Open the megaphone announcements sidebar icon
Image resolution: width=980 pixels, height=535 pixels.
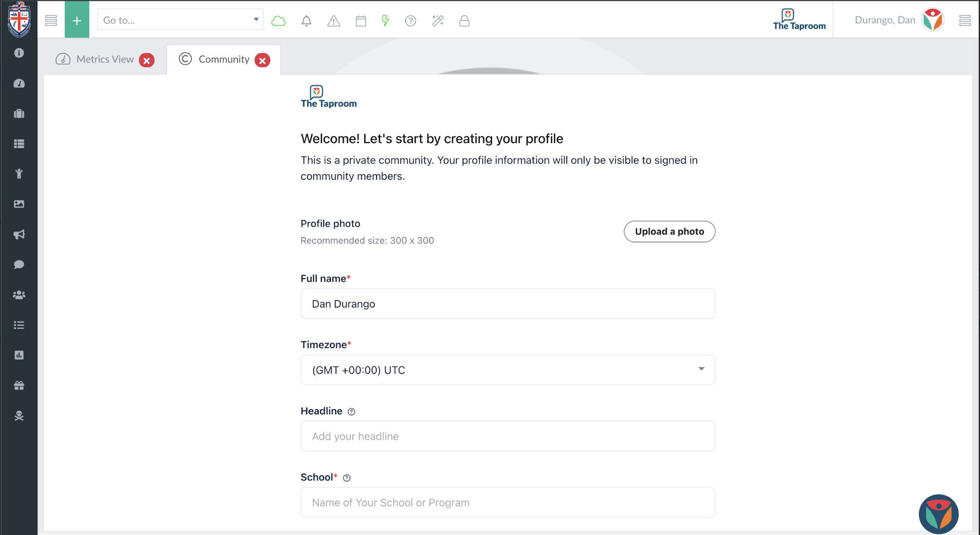pyautogui.click(x=19, y=234)
